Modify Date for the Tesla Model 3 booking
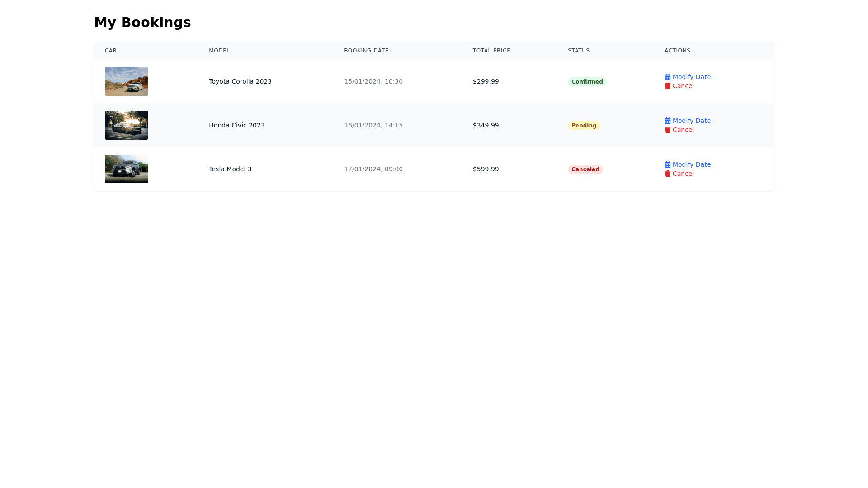The width and height of the screenshot is (868, 488). click(x=691, y=164)
